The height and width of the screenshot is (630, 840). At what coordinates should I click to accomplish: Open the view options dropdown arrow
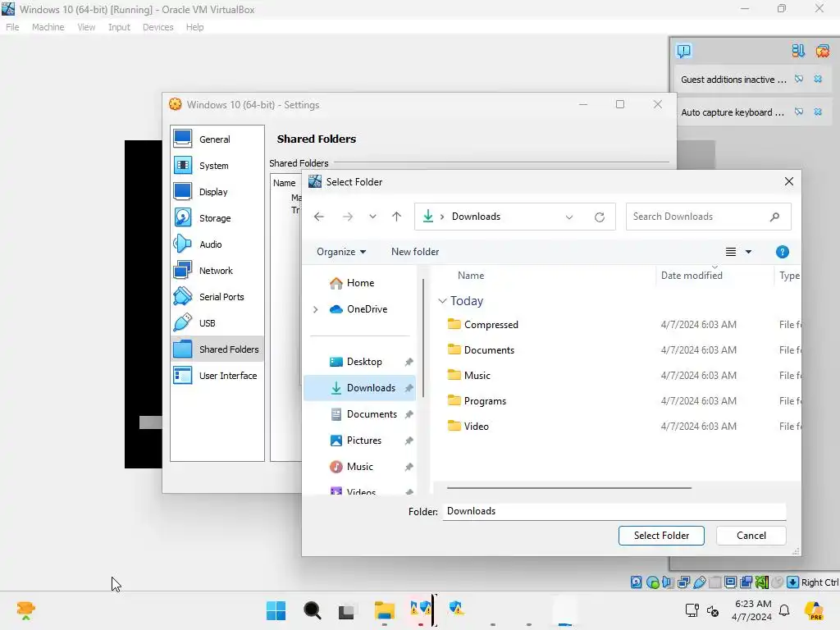click(x=748, y=252)
